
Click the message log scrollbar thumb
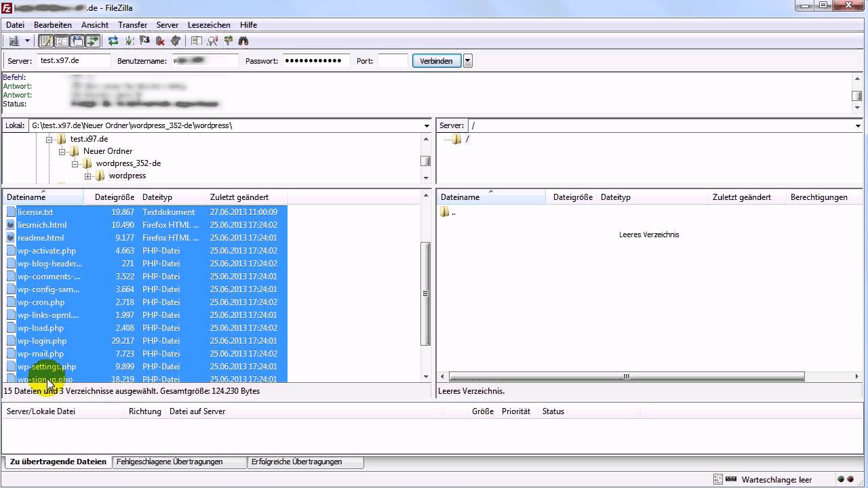coord(857,96)
